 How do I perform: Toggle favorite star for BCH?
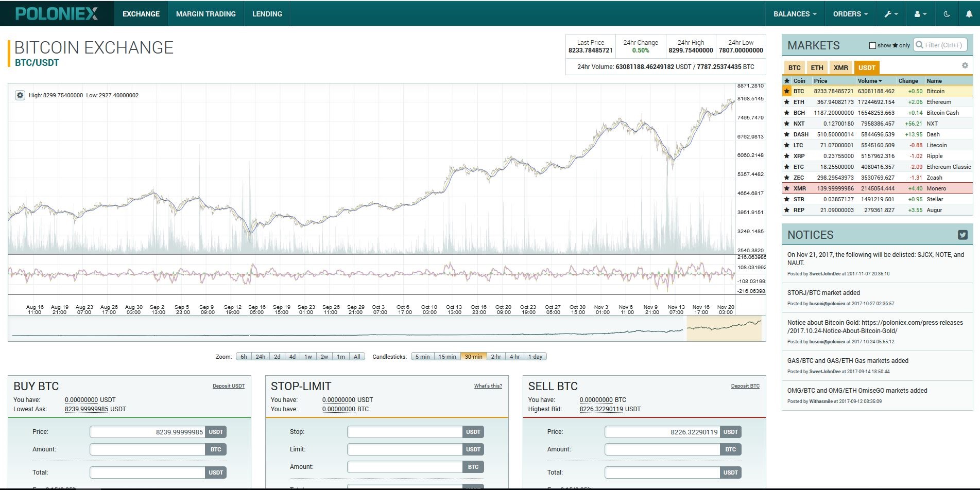tap(786, 113)
